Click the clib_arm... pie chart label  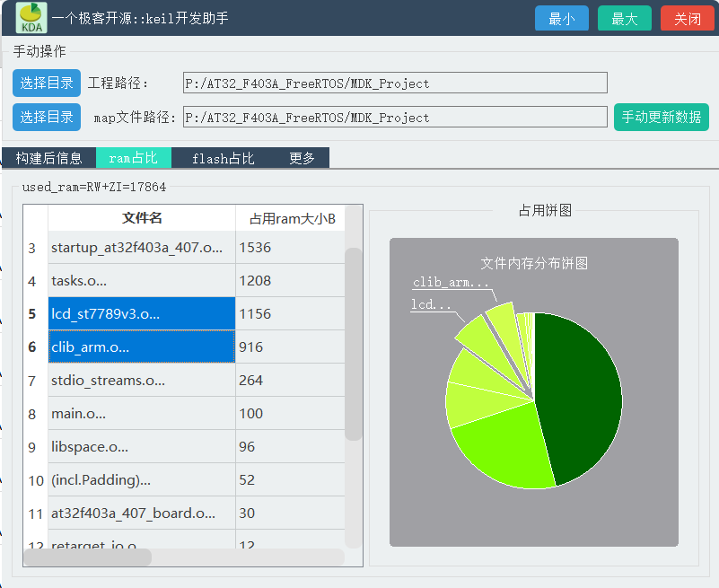[451, 282]
